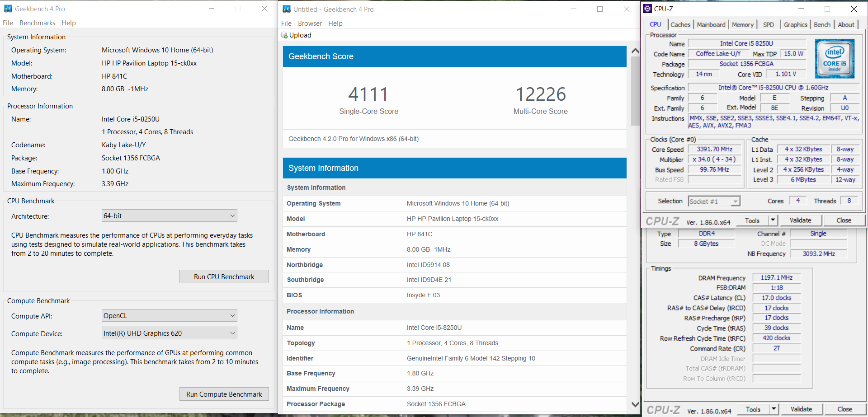
Task: Click the Code Name Coffee Lake-U/Y field
Action: tap(718, 54)
